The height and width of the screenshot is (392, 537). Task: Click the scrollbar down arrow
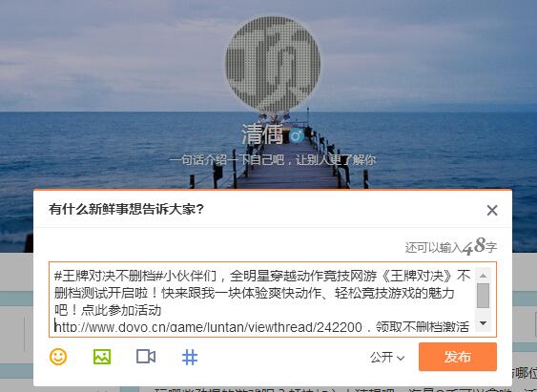[484, 323]
